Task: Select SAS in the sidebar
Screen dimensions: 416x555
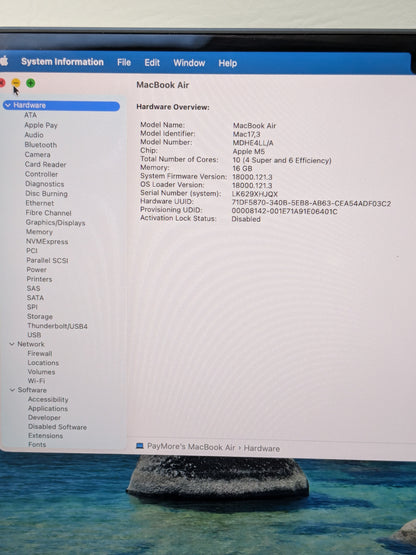Action: tap(34, 288)
